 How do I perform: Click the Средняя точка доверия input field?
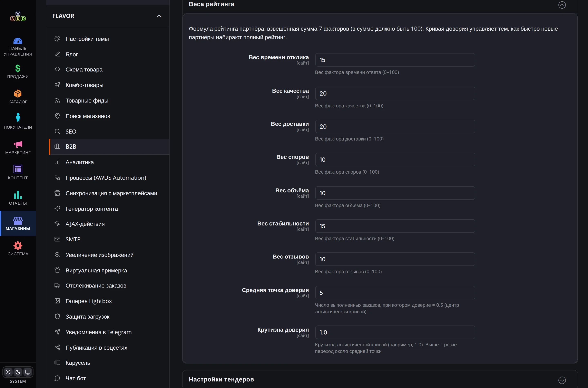(x=395, y=293)
